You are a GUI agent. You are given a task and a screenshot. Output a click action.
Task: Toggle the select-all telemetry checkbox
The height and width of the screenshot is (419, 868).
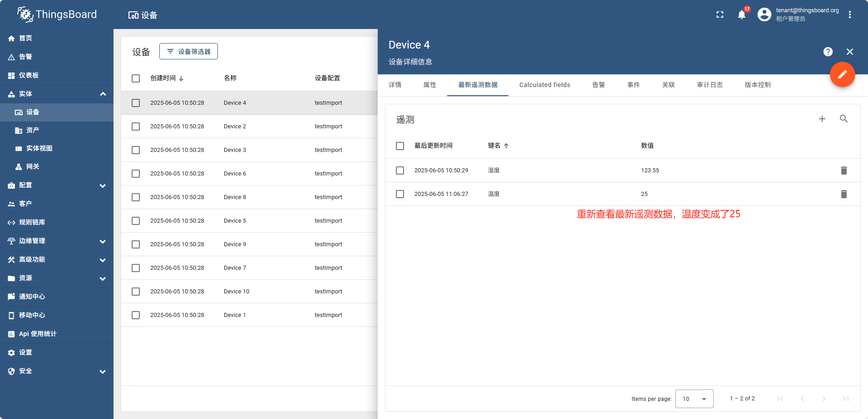click(400, 146)
